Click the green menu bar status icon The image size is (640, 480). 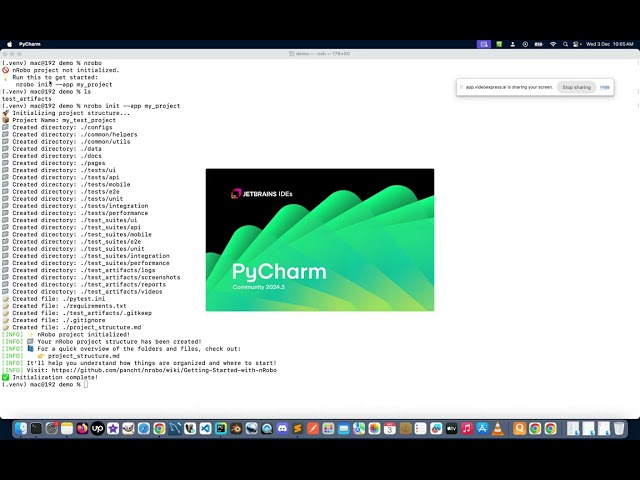pos(499,44)
